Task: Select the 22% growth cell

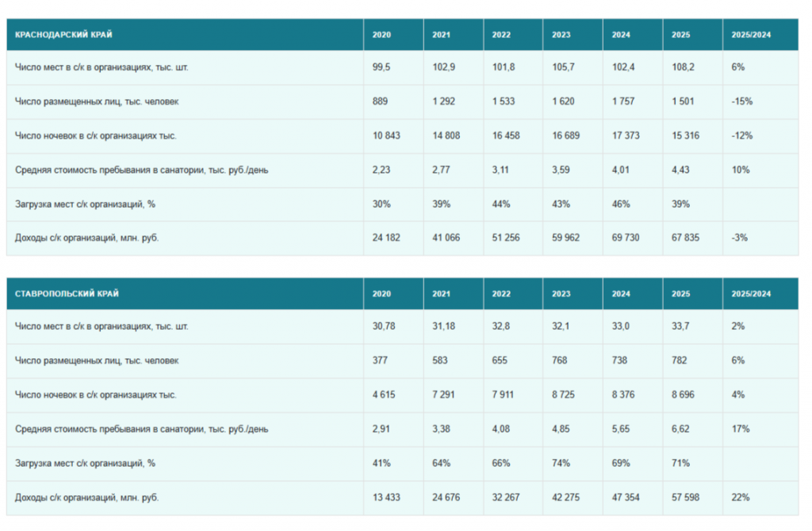Action: click(741, 498)
